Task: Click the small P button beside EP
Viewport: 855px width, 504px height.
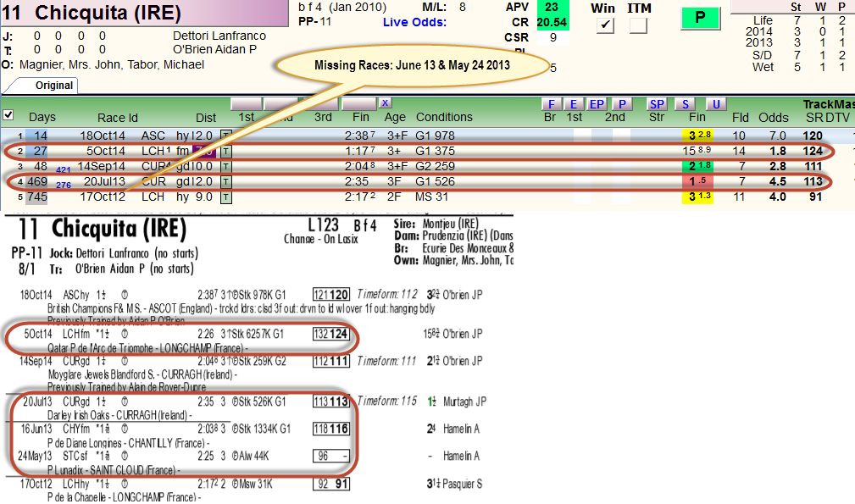Action: [x=622, y=104]
